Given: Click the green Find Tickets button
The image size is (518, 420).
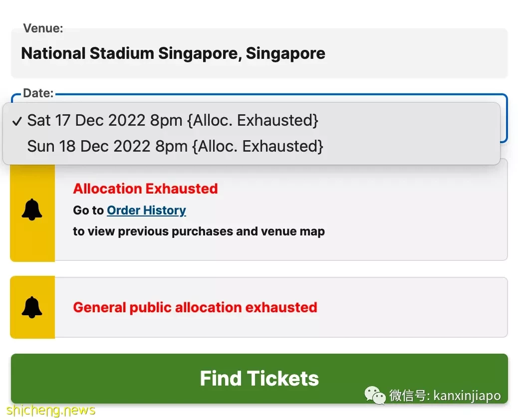Looking at the screenshot, I should [259, 379].
